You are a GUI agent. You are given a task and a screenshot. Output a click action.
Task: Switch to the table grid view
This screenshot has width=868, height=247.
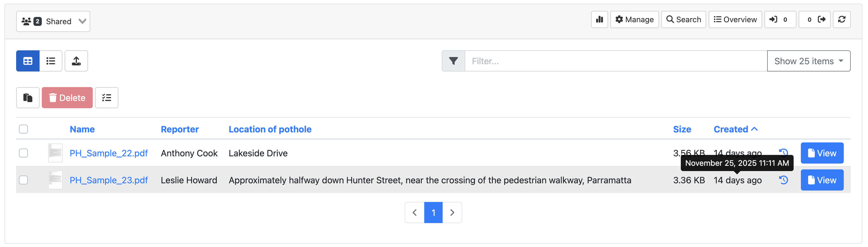coord(28,61)
